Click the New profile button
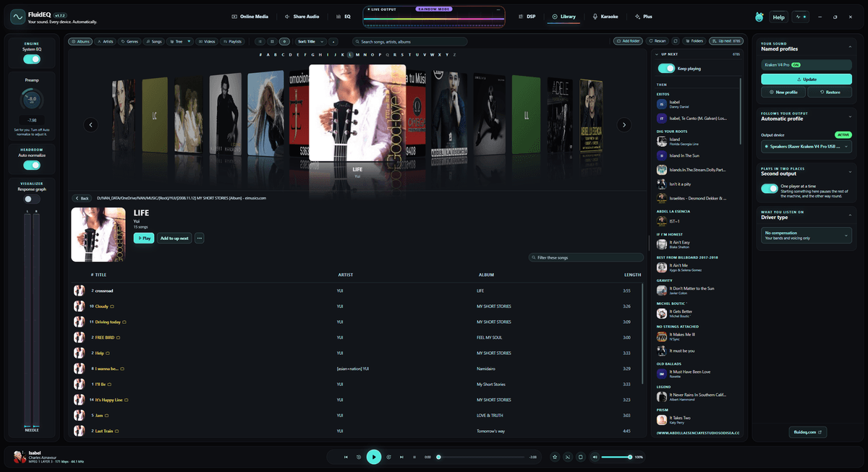The image size is (868, 472). coord(783,93)
